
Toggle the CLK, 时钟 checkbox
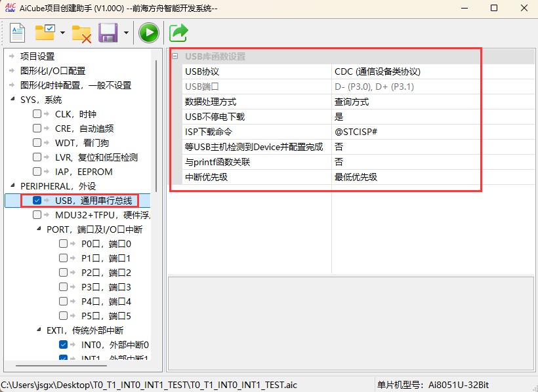[x=37, y=113]
